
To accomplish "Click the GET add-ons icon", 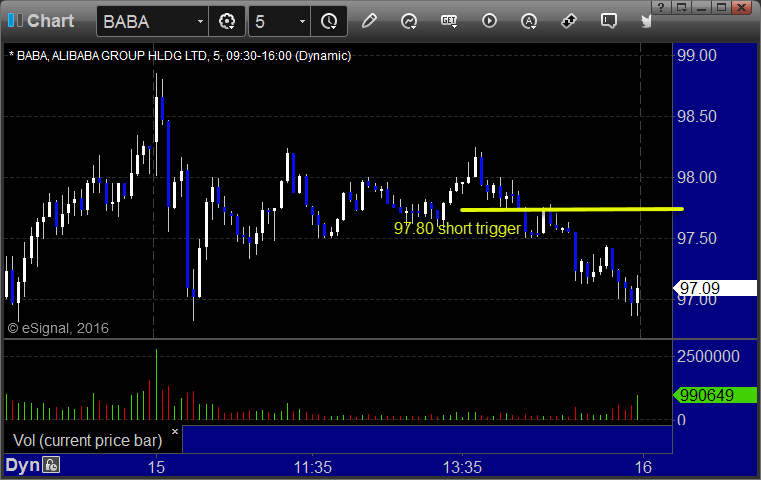I will tap(449, 21).
